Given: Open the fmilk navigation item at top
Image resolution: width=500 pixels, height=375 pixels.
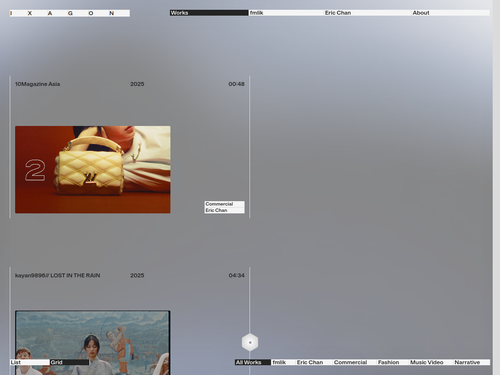Looking at the screenshot, I should 286,13.
